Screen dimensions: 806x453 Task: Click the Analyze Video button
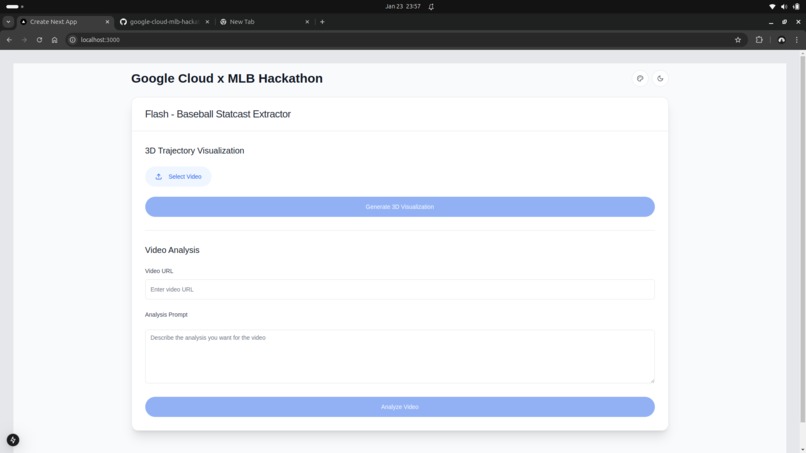click(399, 407)
